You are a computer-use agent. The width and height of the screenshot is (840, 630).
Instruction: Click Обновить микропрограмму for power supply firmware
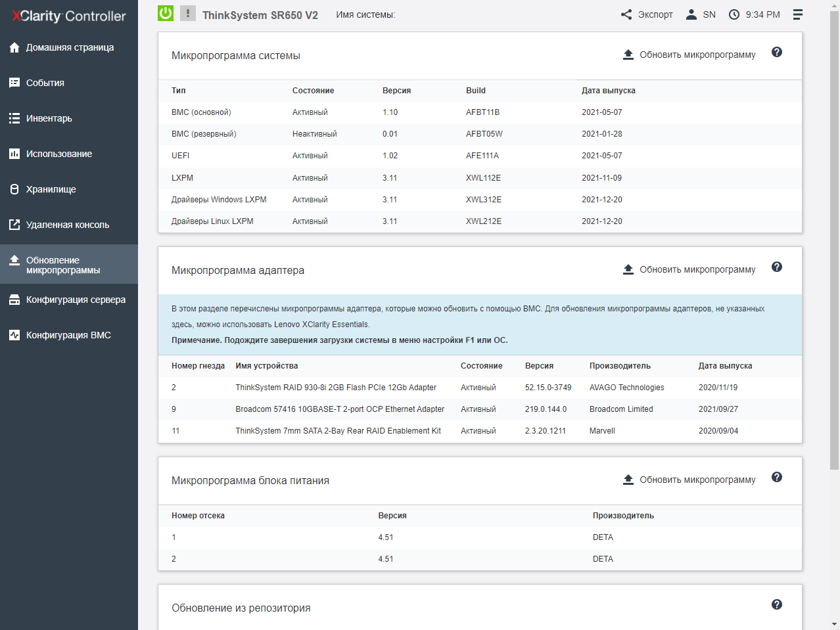pos(689,480)
